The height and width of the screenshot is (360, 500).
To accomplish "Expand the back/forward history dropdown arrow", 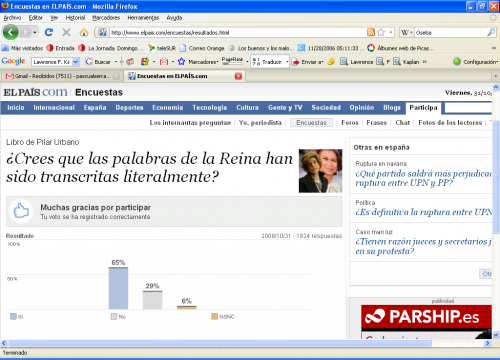I will (x=35, y=32).
